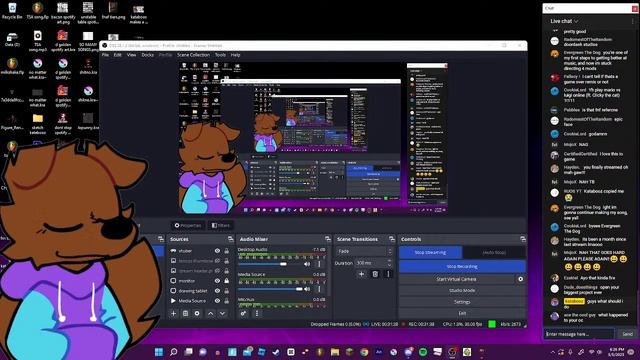Open virtual camera settings gear icon
The image size is (640, 360).
tap(520, 279)
